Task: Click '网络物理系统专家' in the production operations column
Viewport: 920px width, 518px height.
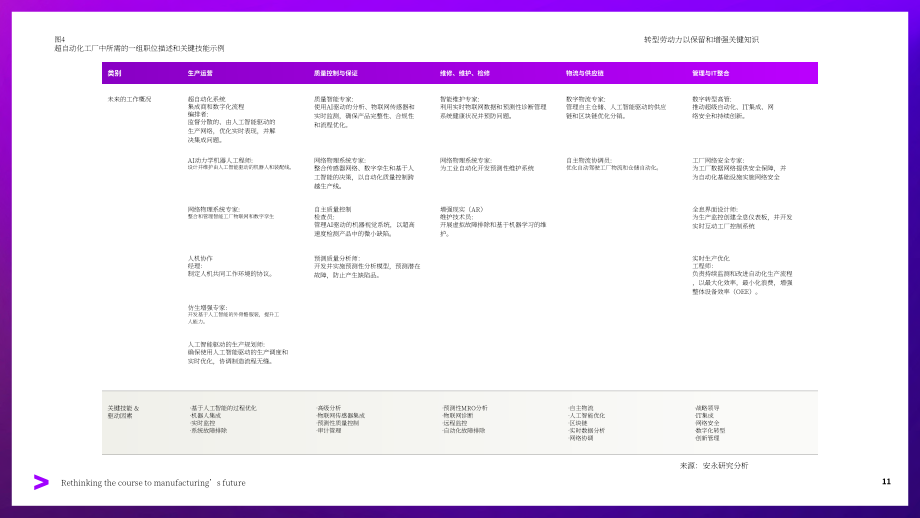Action: pyautogui.click(x=214, y=209)
